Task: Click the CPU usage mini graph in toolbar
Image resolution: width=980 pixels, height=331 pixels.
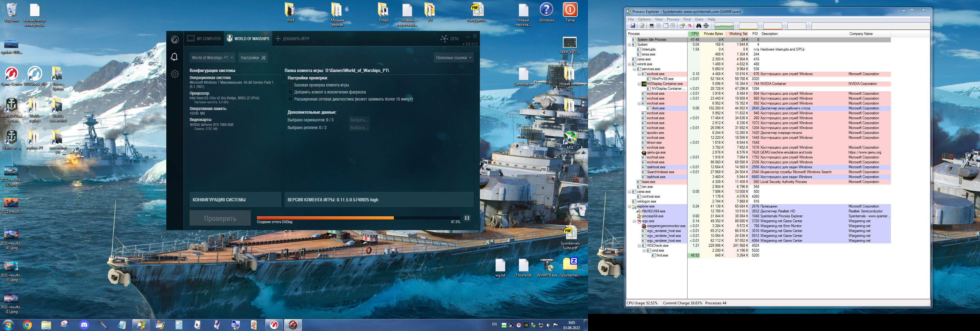Action: point(724,26)
